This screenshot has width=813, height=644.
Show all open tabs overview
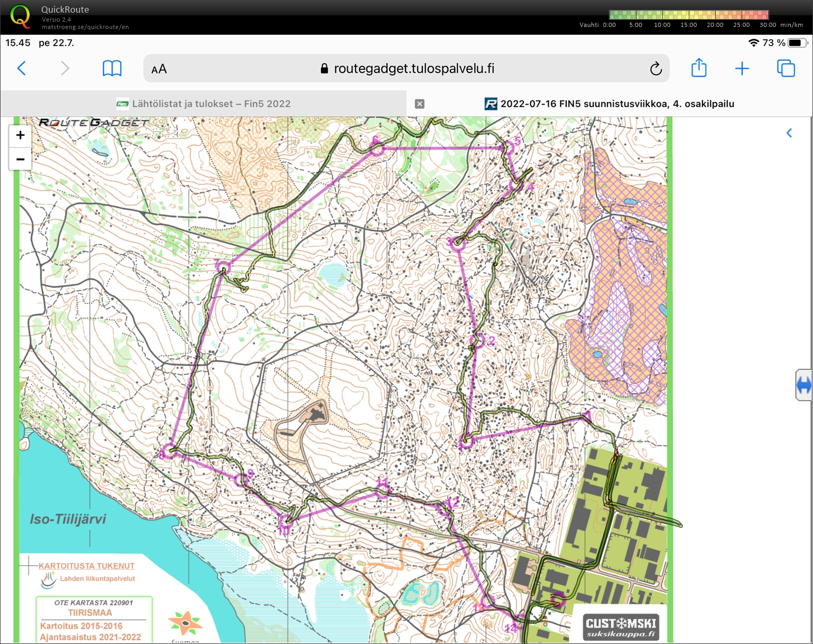tap(786, 68)
